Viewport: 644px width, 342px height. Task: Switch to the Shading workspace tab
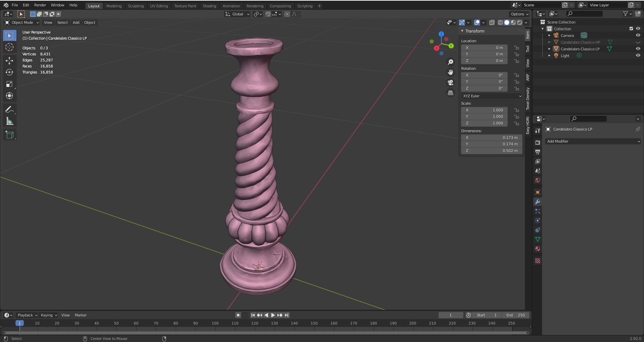pos(209,6)
